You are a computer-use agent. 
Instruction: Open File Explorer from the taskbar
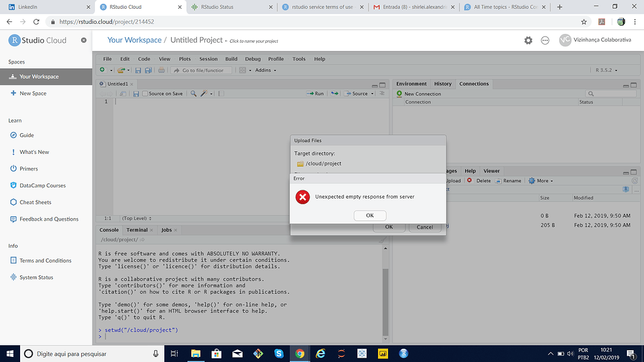pyautogui.click(x=196, y=353)
